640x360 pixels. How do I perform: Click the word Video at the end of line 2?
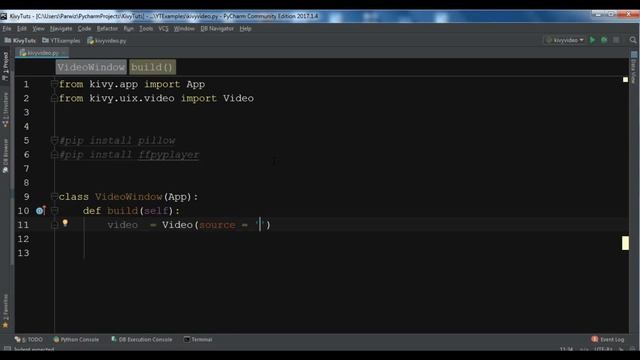(238, 98)
